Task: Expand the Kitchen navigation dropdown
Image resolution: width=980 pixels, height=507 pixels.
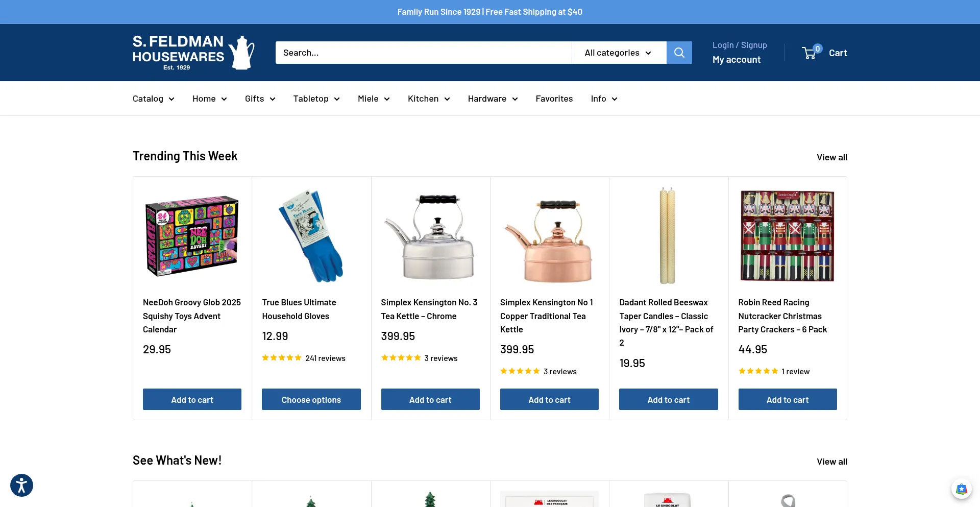Action: (x=429, y=99)
